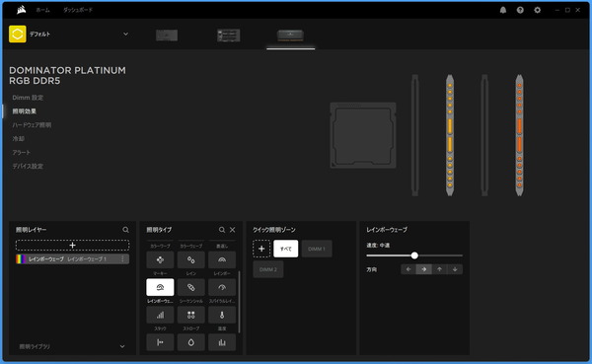Set wave direction to left arrow
The width and height of the screenshot is (592, 364).
tap(408, 269)
